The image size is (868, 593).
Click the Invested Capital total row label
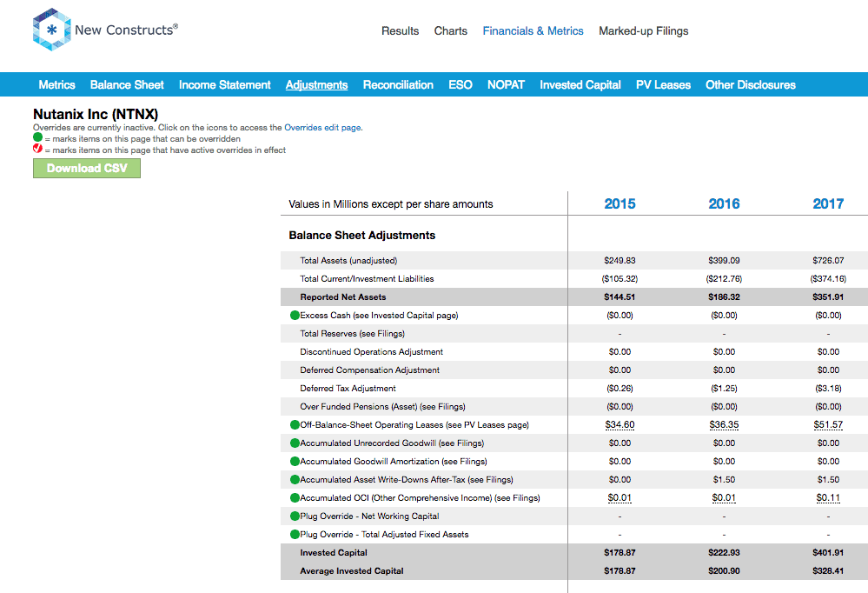(x=334, y=553)
